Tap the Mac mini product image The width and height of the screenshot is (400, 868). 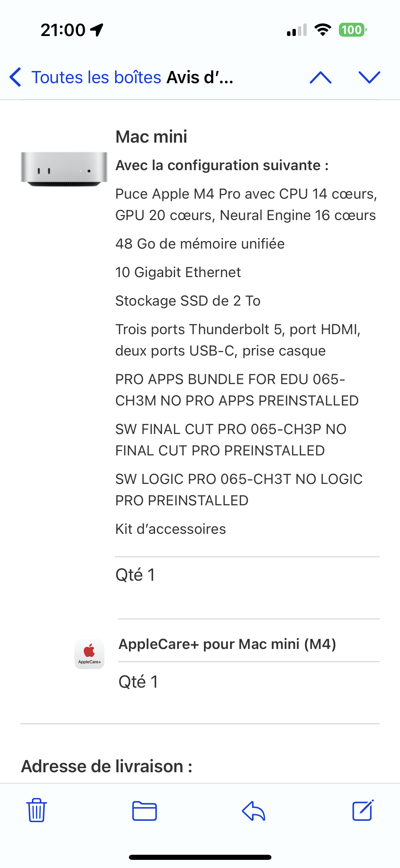(64, 169)
